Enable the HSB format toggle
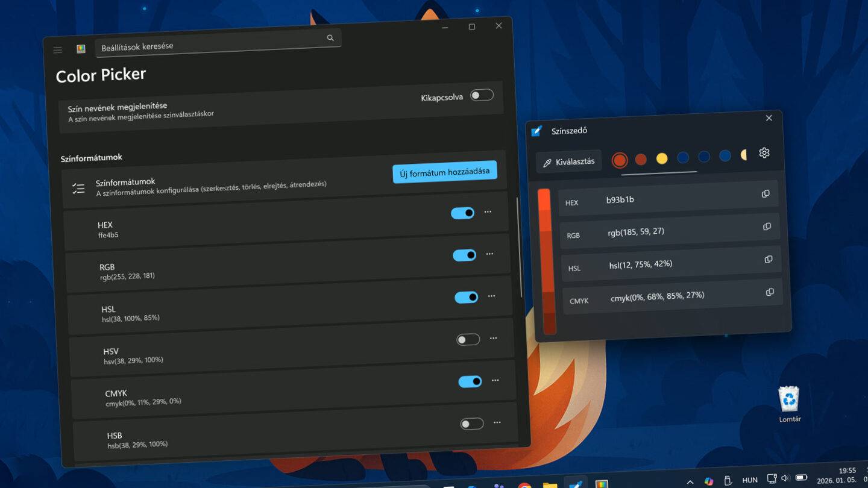This screenshot has width=868, height=488. pos(471,424)
